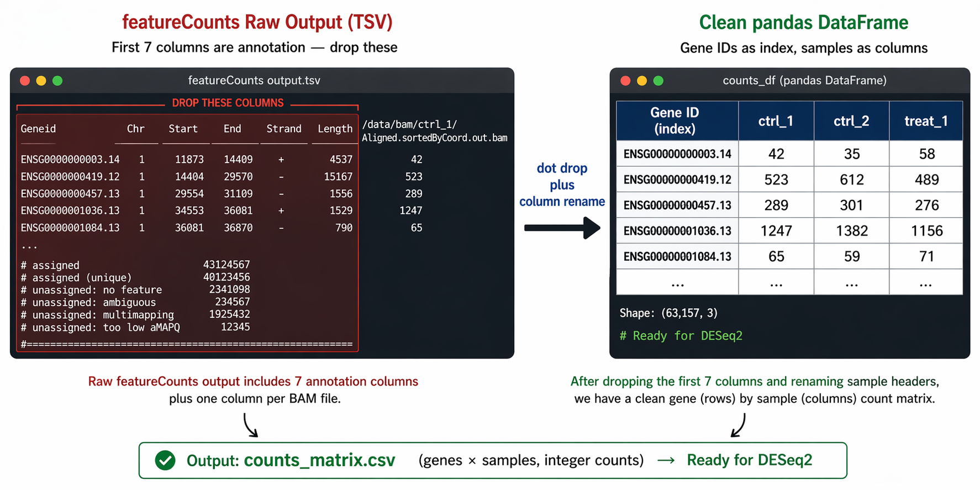This screenshot has width=980, height=490.
Task: Select the '# assigned (unique)' summary line
Action: [x=135, y=277]
